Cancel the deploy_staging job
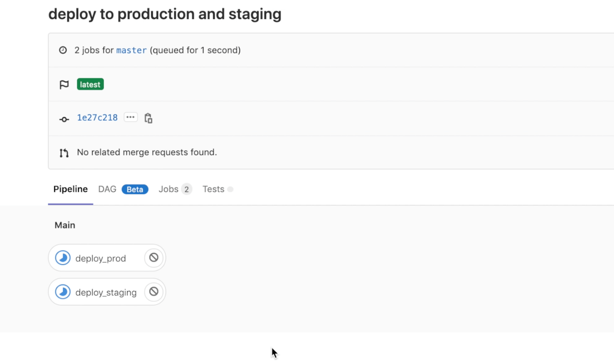 [x=153, y=291]
